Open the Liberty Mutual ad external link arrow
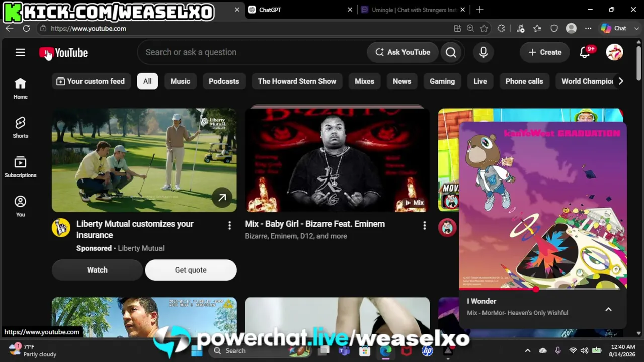Image resolution: width=644 pixels, height=362 pixels. click(x=222, y=198)
